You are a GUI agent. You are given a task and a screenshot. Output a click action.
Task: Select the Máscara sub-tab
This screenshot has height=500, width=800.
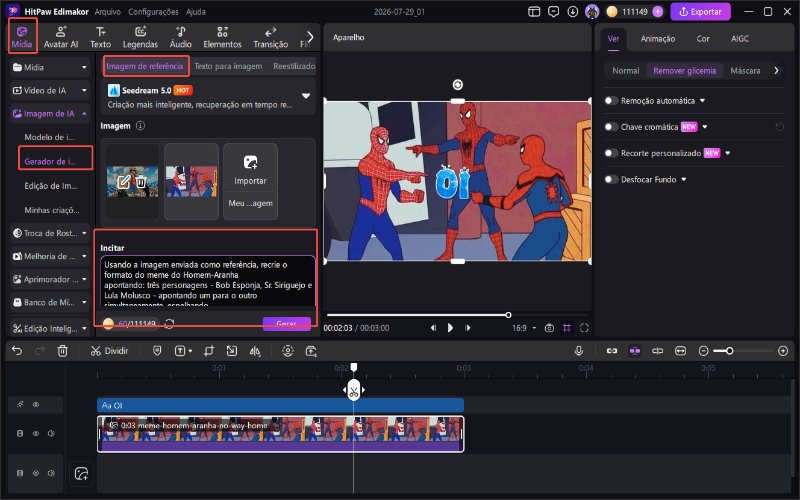[745, 70]
